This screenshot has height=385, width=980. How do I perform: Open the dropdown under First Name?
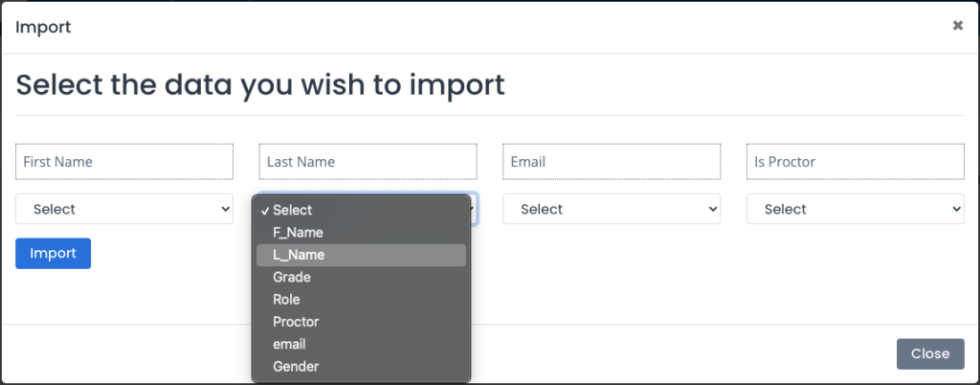[124, 209]
